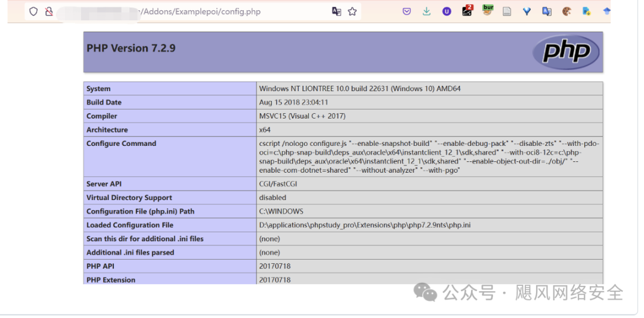This screenshot has height=318, width=644.
Task: Click the C:\WINDOWS path value
Action: (281, 211)
